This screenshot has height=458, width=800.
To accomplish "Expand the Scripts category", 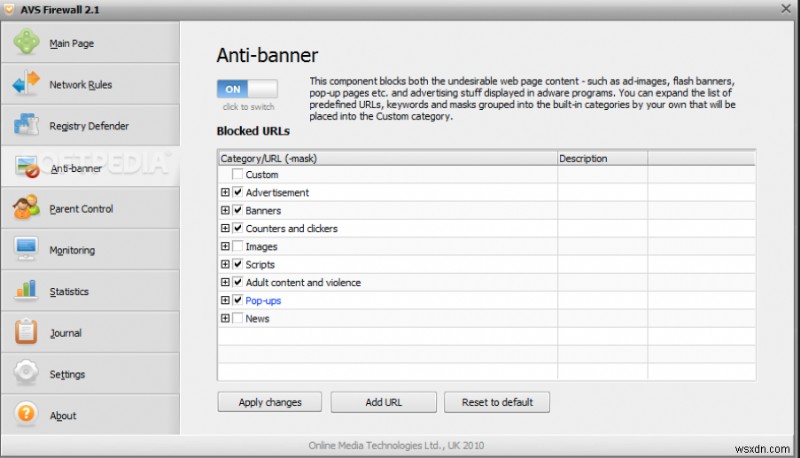I will pyautogui.click(x=225, y=264).
